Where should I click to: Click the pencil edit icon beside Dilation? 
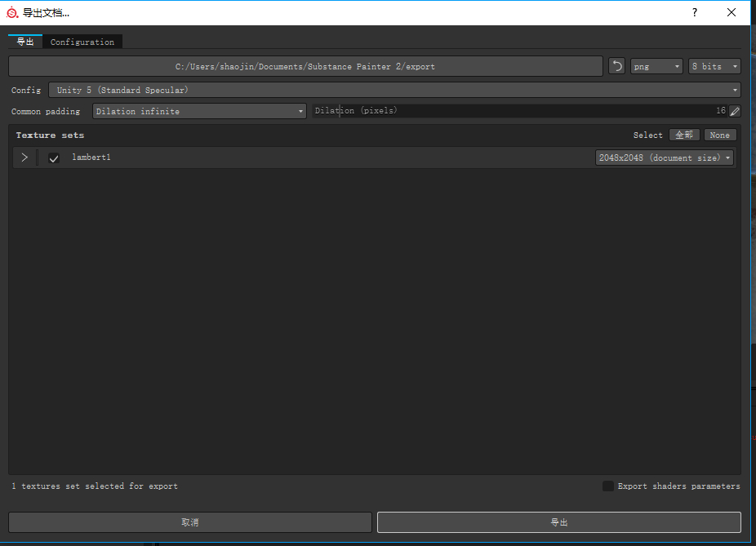735,111
